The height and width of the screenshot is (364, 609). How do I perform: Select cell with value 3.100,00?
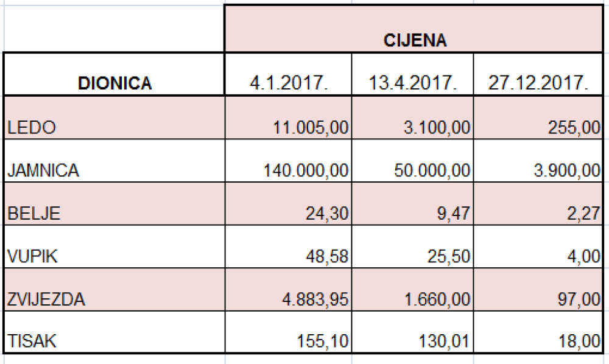[x=412, y=117]
